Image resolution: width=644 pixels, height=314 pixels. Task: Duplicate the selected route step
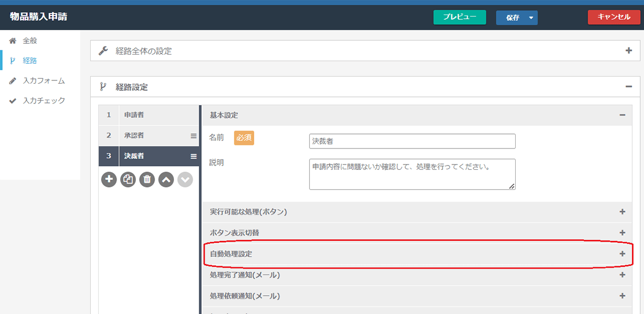(128, 180)
